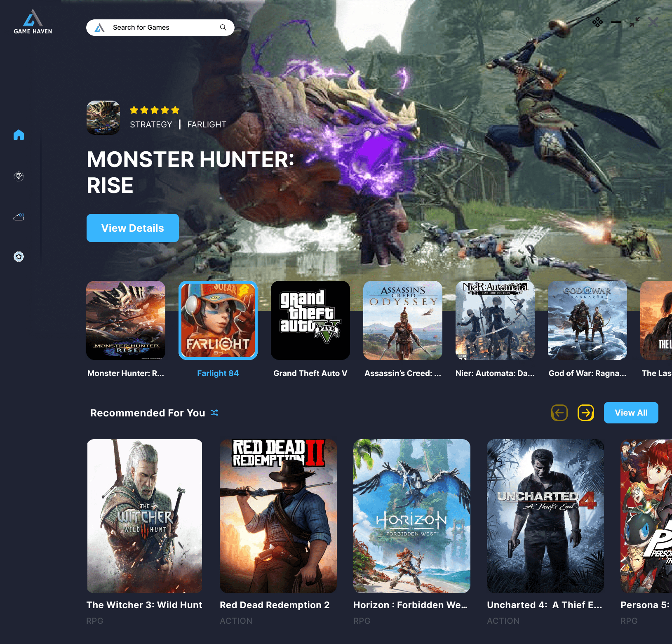672x644 pixels.
Task: Open the star achievements badge in sidebar
Action: point(19,256)
